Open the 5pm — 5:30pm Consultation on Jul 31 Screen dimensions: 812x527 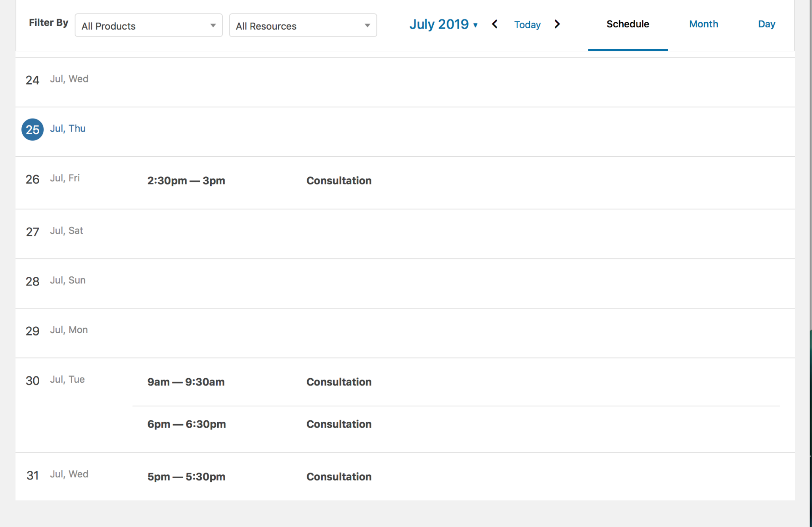pyautogui.click(x=339, y=477)
